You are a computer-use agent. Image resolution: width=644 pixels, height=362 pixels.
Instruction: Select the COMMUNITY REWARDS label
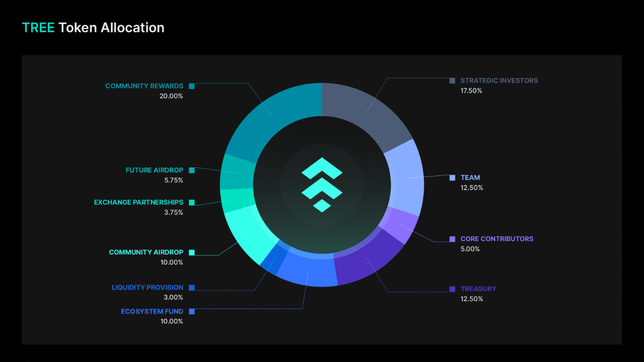pyautogui.click(x=144, y=86)
